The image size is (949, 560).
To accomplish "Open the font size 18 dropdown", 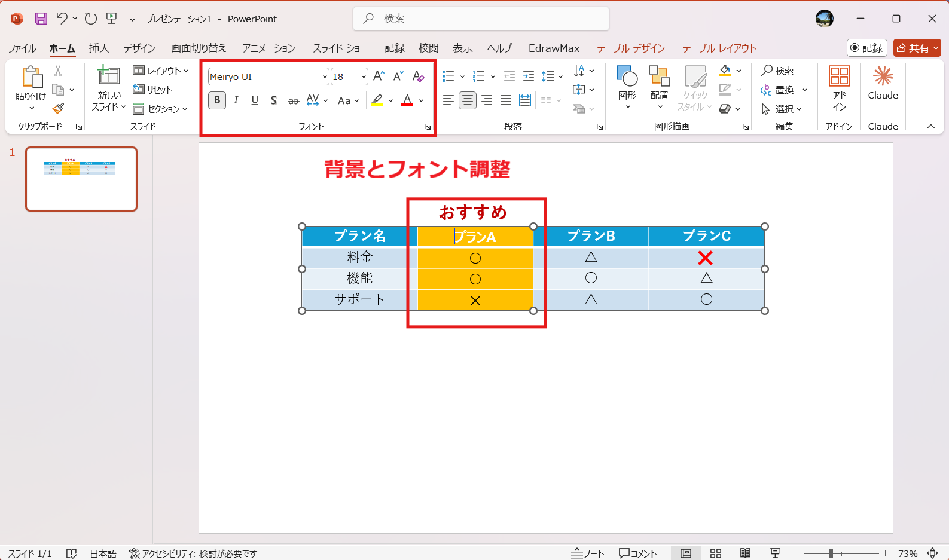I will tap(364, 76).
